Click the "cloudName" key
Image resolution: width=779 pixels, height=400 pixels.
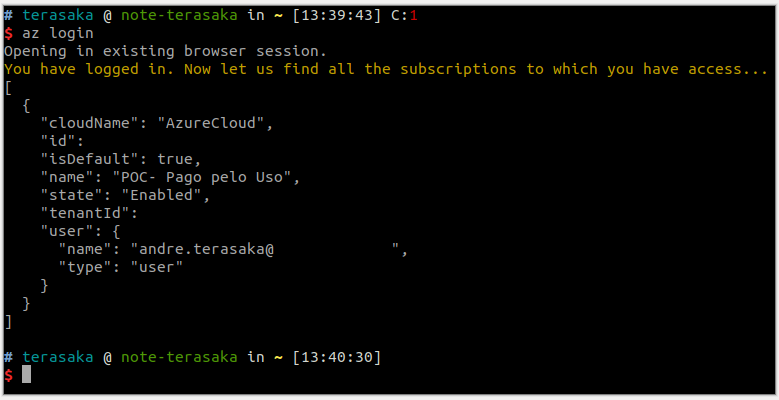coord(90,123)
